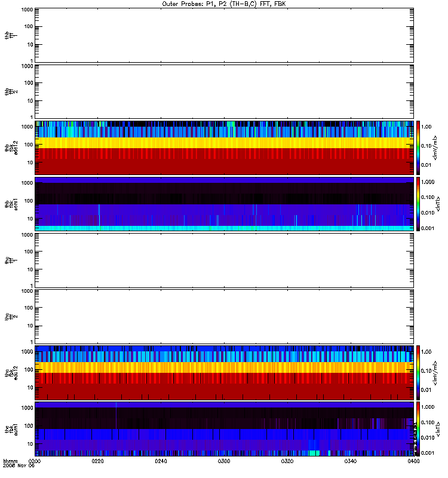Click inside the thc fbk edc12 spectrogram
This screenshot has height=478, width=448.
pyautogui.click(x=224, y=372)
